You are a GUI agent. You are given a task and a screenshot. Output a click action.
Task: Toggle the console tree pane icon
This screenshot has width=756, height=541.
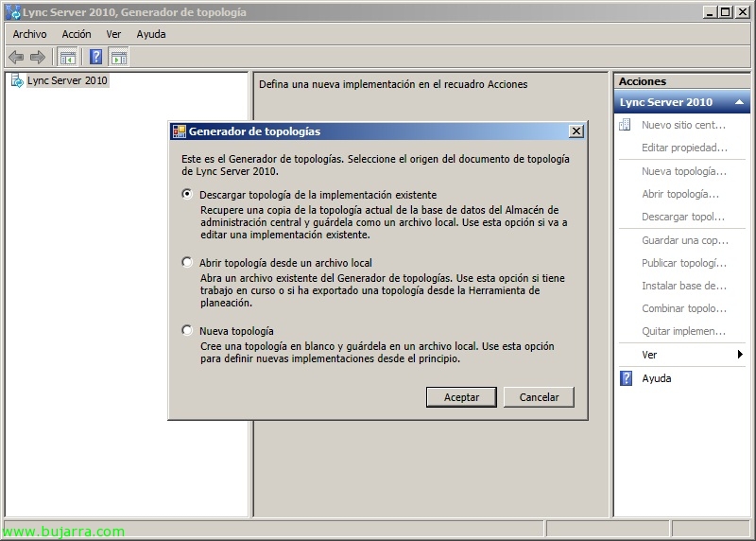(x=67, y=58)
